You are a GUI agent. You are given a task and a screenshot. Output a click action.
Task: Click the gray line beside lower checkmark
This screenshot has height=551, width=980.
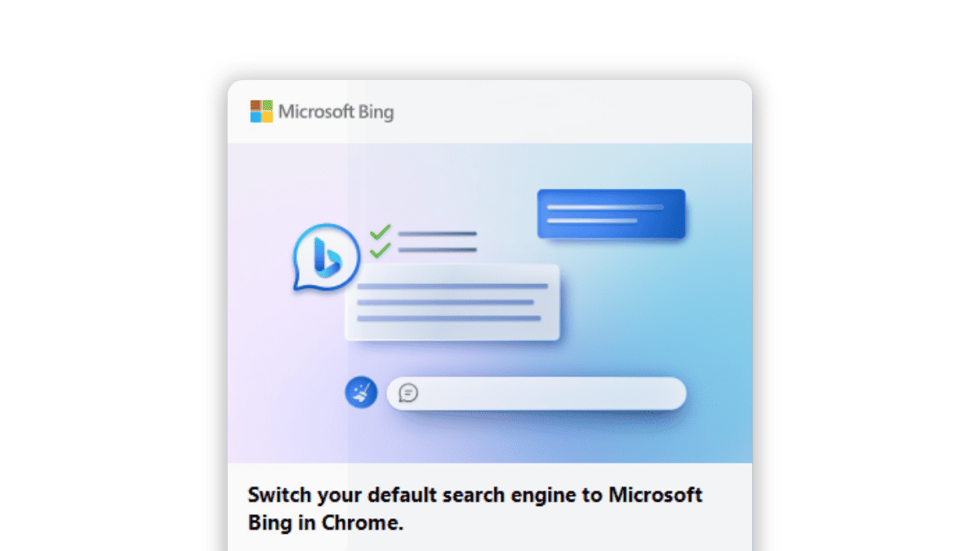[x=437, y=250]
